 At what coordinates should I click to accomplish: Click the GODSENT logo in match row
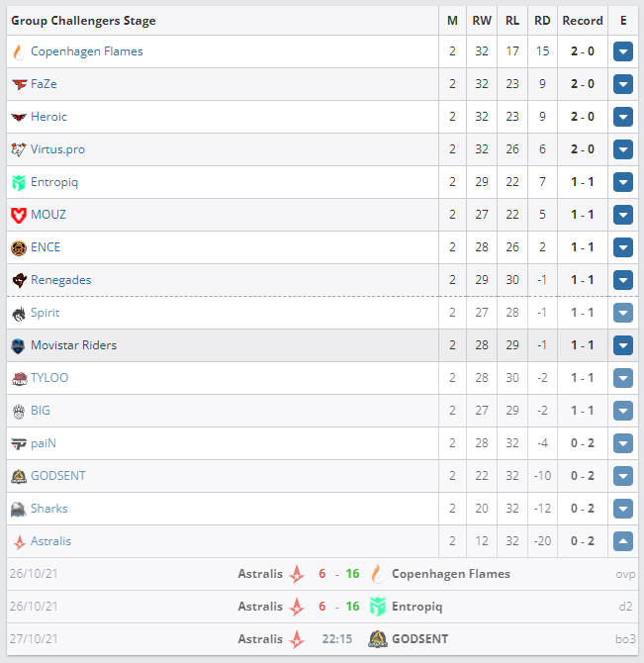[x=377, y=639]
